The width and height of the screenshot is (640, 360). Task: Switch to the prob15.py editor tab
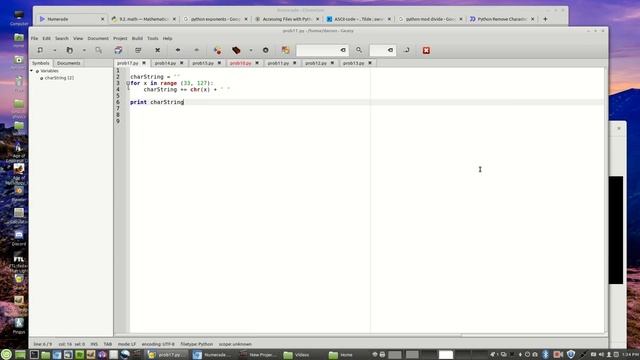click(x=203, y=63)
